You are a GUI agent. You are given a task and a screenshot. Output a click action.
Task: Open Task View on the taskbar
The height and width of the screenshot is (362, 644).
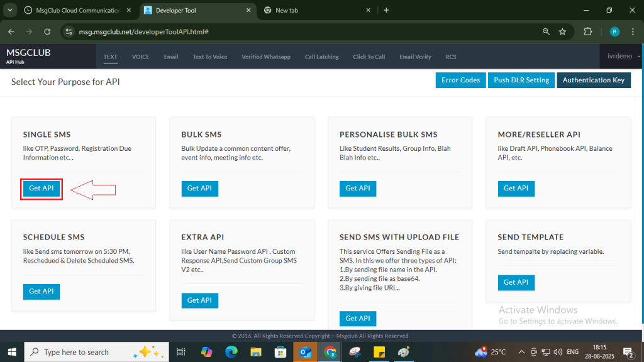[180, 352]
